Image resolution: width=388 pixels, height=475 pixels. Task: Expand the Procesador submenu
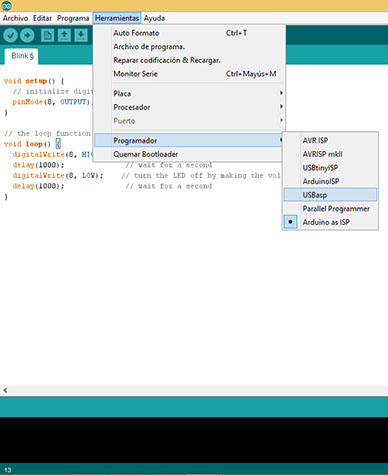189,107
